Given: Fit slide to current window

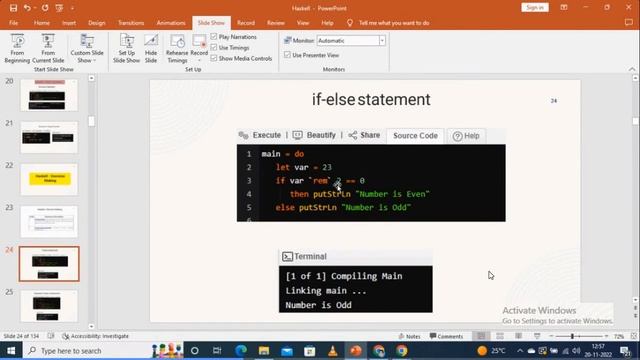Looking at the screenshot, I should (634, 336).
